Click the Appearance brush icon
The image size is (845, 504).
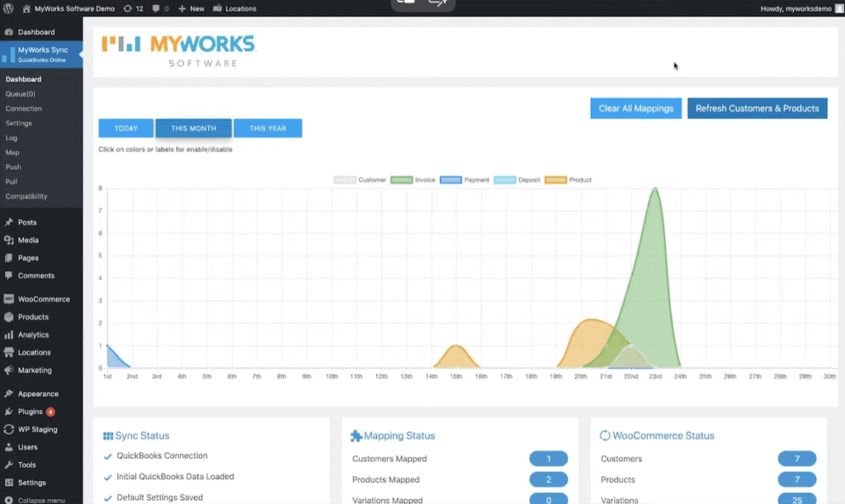(x=8, y=393)
